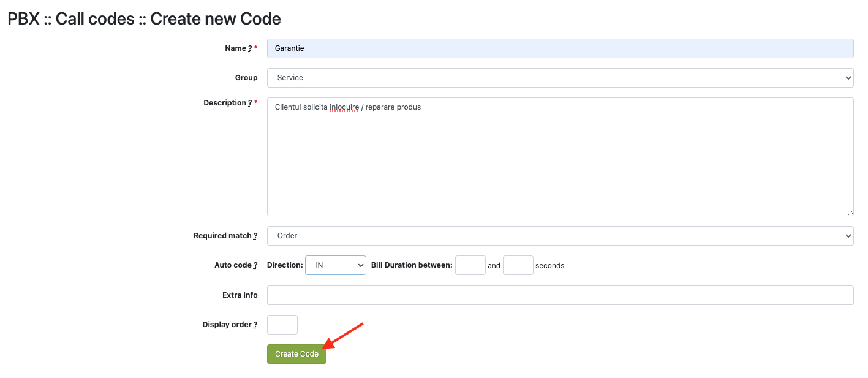Expand the Required match dropdown

coord(560,236)
